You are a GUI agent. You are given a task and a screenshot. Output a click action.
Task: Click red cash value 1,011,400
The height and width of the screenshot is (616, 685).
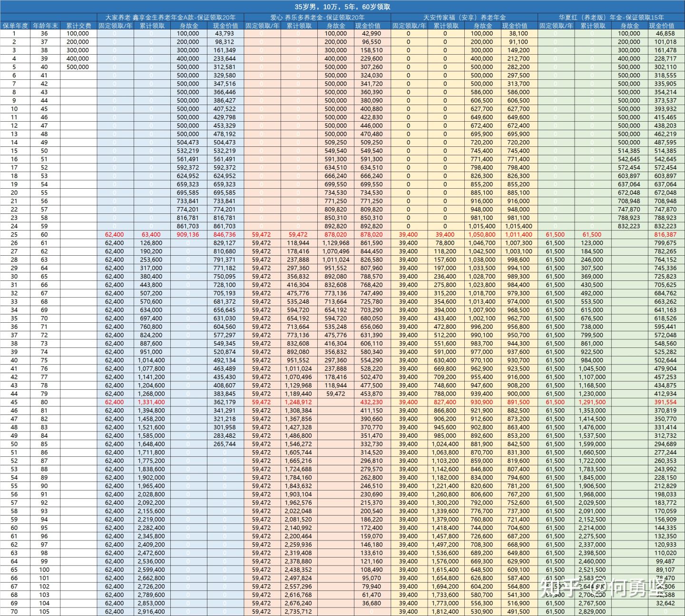pyautogui.click(x=519, y=235)
